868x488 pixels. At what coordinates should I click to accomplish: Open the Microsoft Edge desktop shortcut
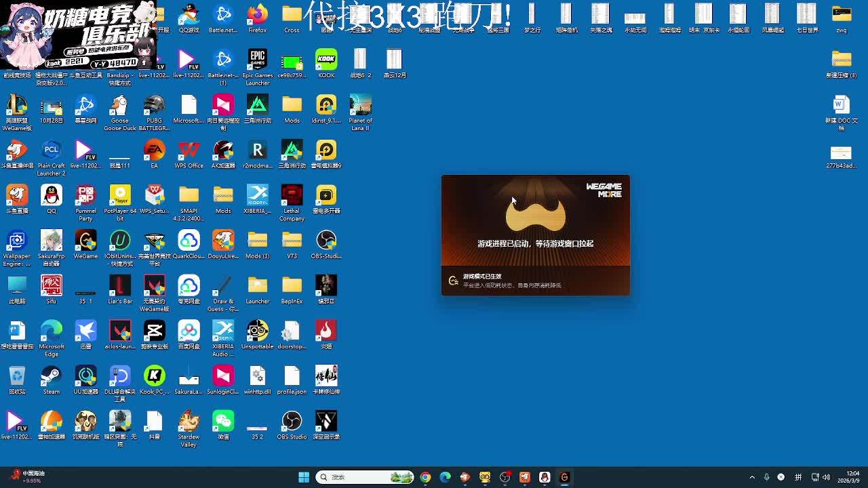pos(52,332)
